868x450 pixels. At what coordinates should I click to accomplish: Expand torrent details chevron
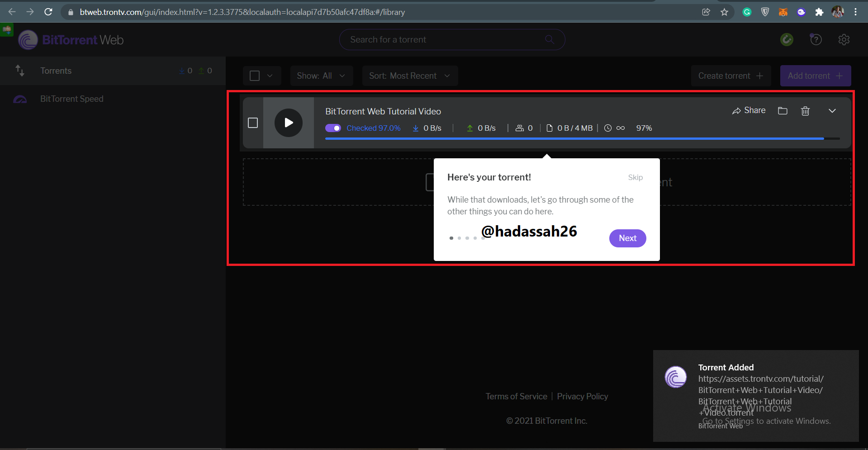[832, 111]
